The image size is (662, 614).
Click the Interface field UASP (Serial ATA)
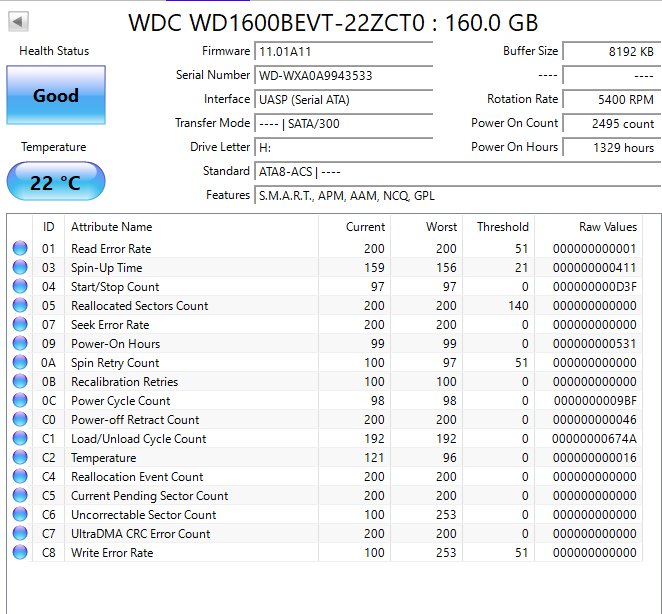pos(344,100)
